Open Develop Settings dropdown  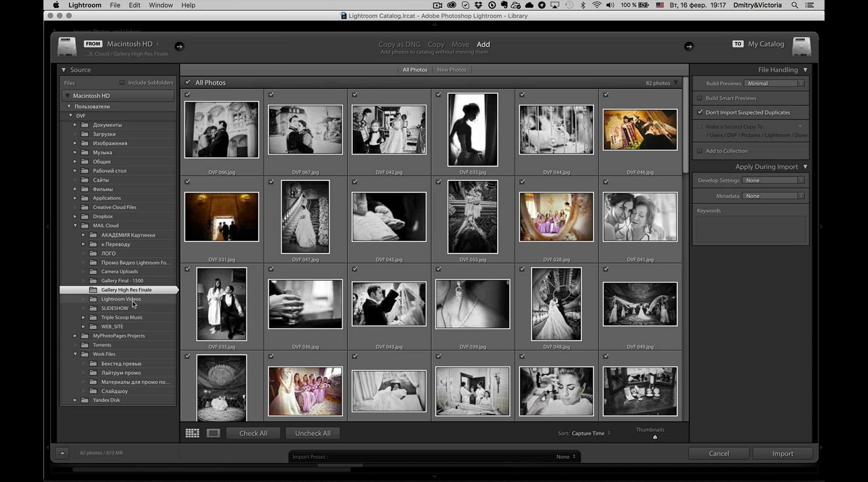(x=774, y=180)
